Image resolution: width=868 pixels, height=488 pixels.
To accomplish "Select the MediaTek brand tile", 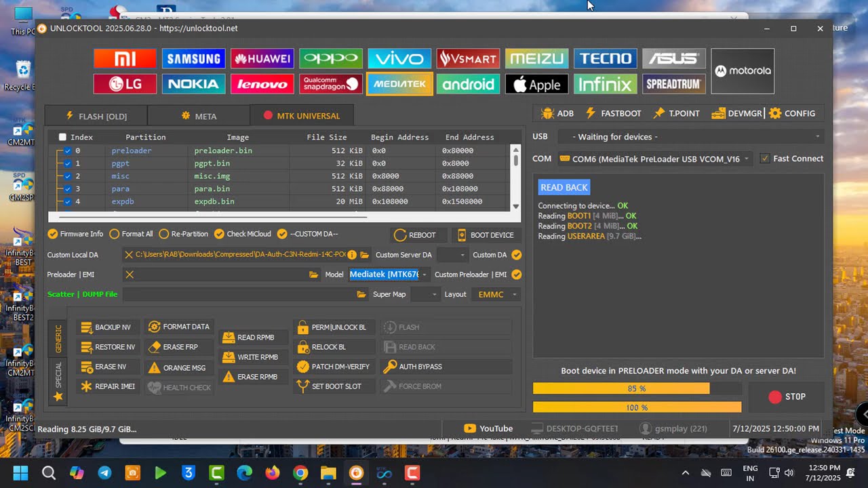I will tap(399, 84).
